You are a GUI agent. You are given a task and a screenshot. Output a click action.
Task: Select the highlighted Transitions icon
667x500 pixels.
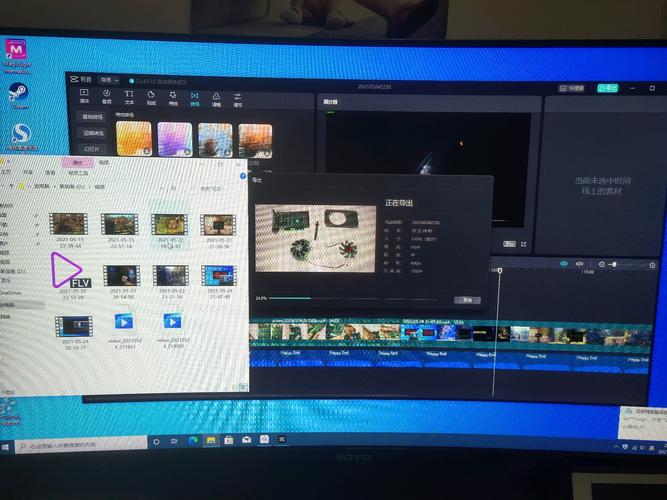[x=195, y=97]
